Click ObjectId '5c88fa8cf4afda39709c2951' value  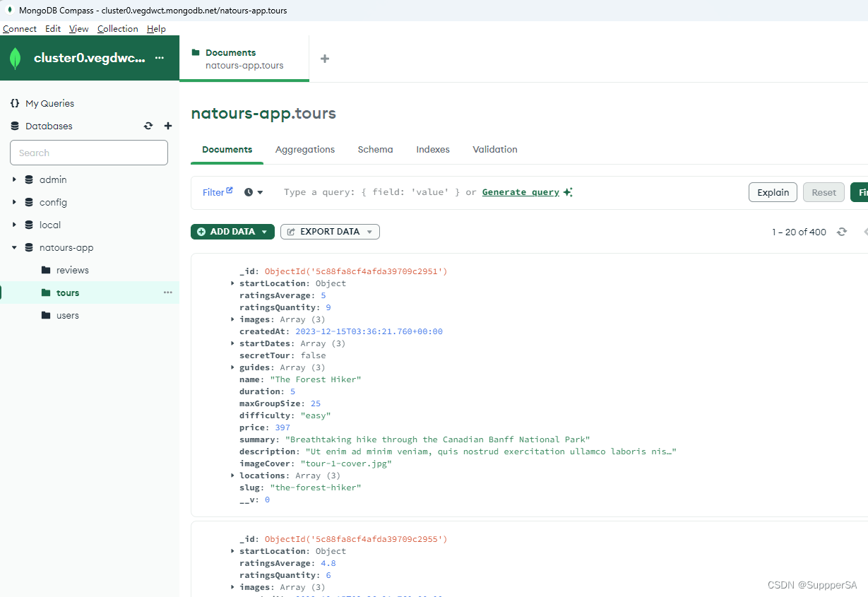(356, 271)
